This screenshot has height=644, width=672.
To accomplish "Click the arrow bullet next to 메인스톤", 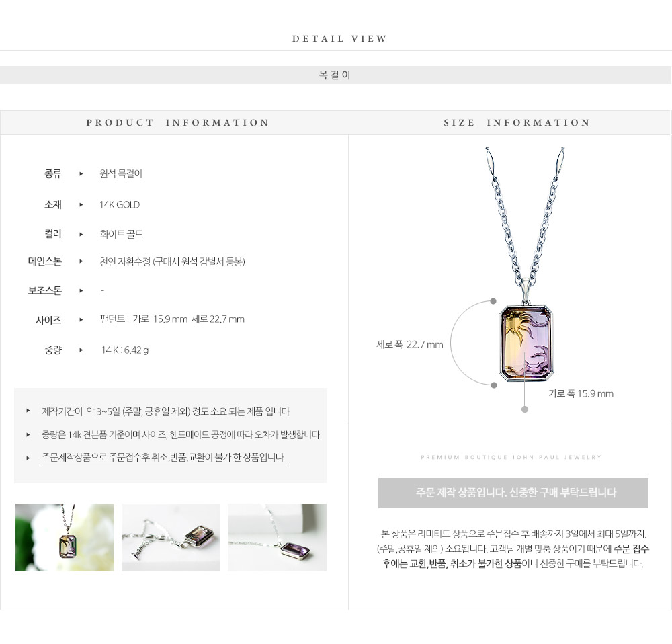I will point(81,261).
